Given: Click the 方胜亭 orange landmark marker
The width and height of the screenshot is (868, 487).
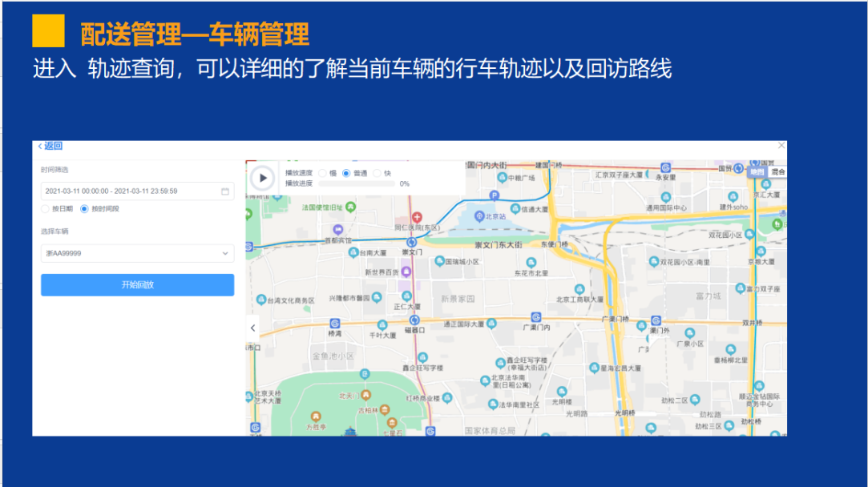Looking at the screenshot, I should click(x=316, y=417).
